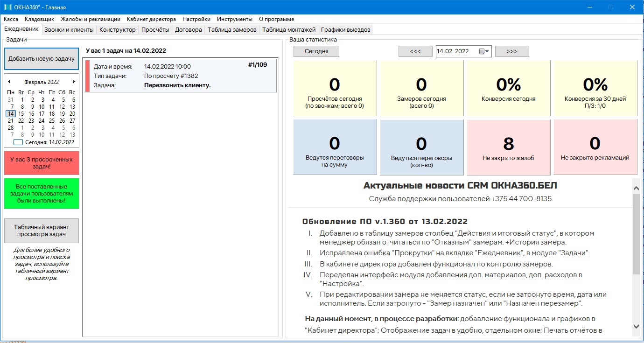Open the Не закрыто рекламаций tile
The width and height of the screenshot is (644, 343).
point(595,147)
